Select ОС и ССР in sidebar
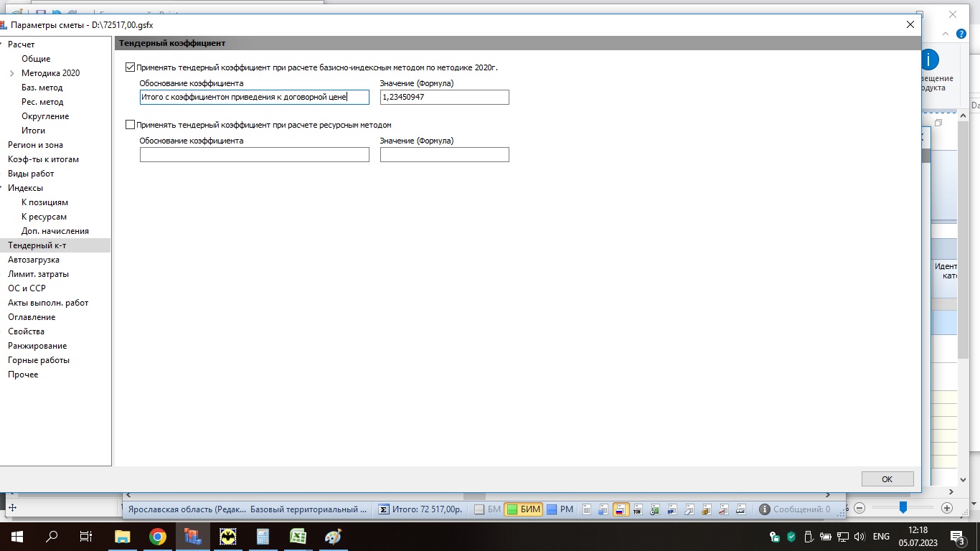980x551 pixels. pos(27,288)
